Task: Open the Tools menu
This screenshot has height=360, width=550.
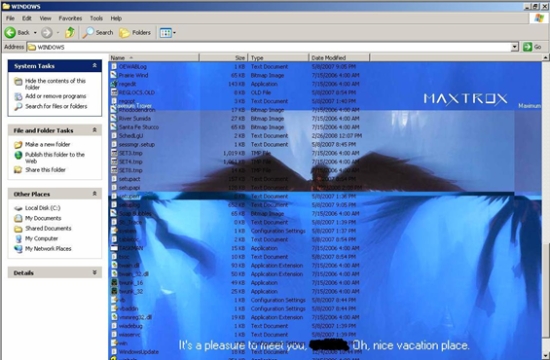Action: 96,18
